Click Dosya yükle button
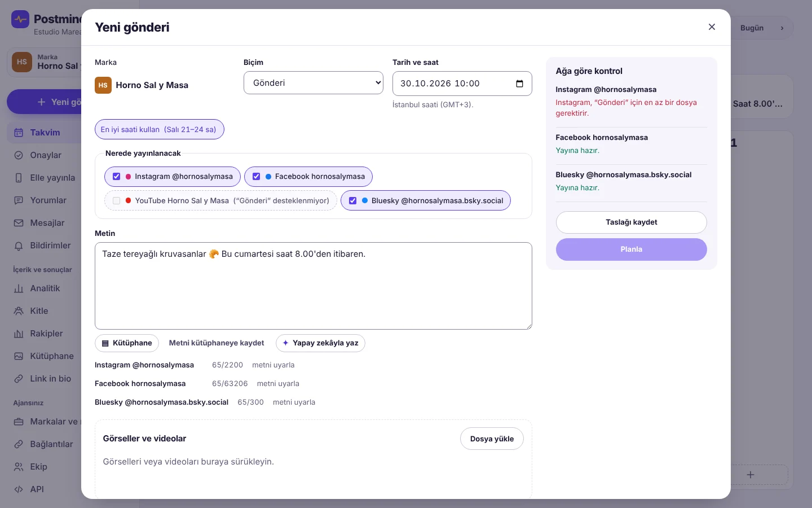 492,439
